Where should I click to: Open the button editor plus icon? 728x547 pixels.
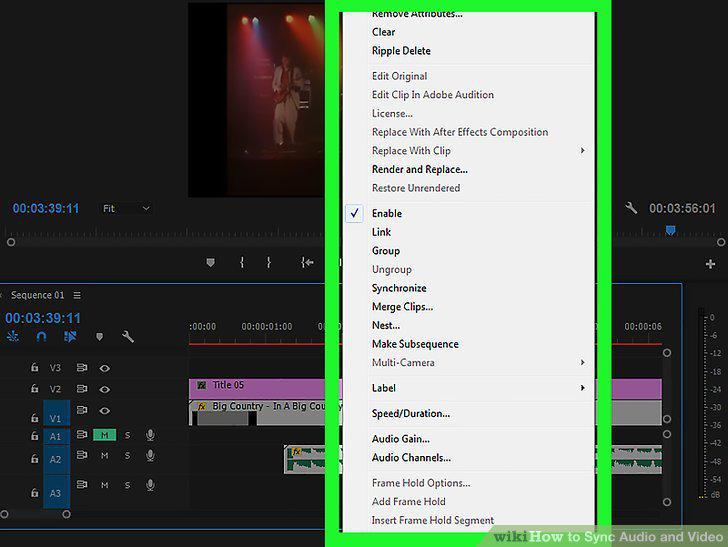coord(710,264)
